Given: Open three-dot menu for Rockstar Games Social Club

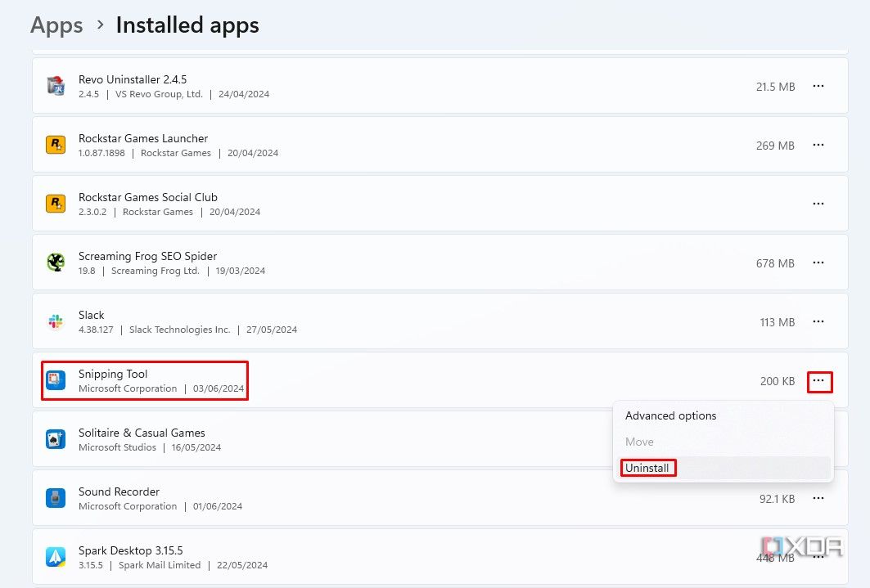Looking at the screenshot, I should click(x=818, y=204).
